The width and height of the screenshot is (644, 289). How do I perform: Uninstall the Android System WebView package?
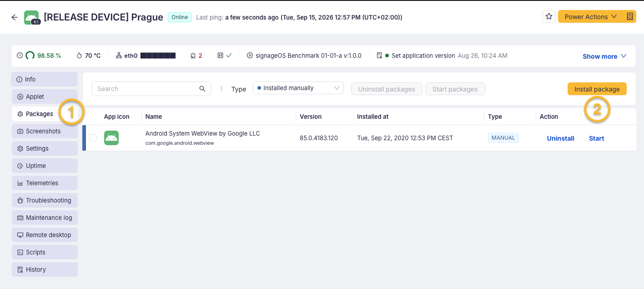[560, 138]
